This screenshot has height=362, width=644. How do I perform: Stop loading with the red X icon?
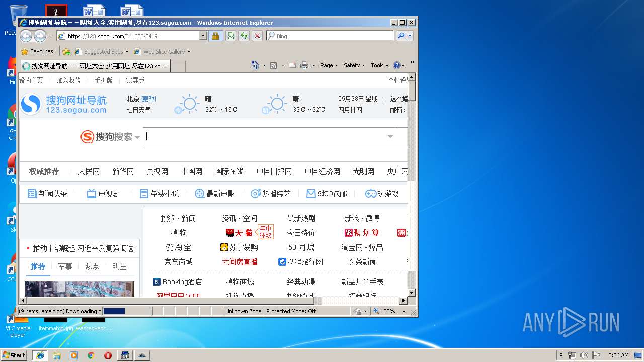coord(257,36)
